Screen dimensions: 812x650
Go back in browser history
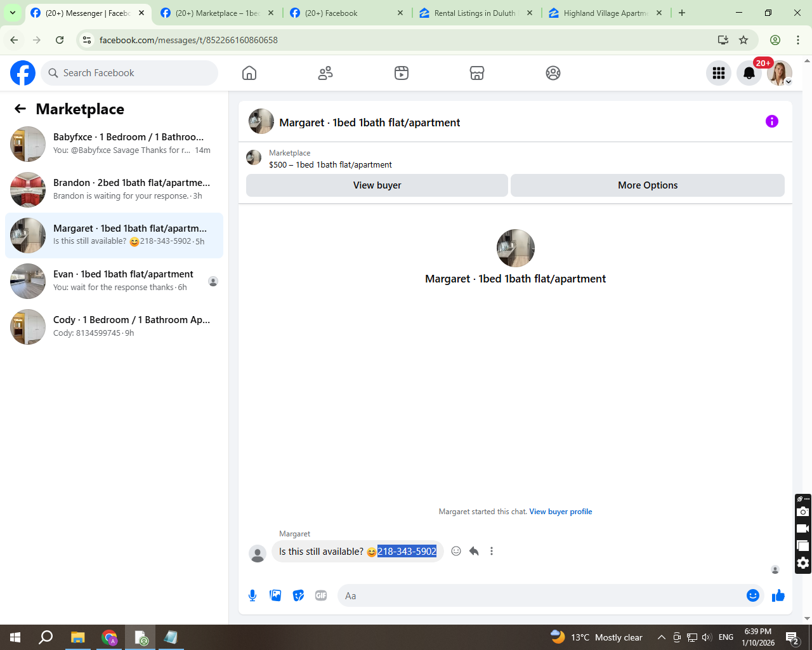14,40
